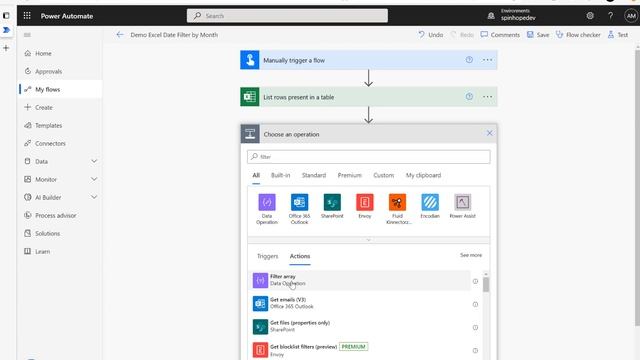640x360 pixels.
Task: Select the Get emails (V3) action
Action: tap(361, 304)
